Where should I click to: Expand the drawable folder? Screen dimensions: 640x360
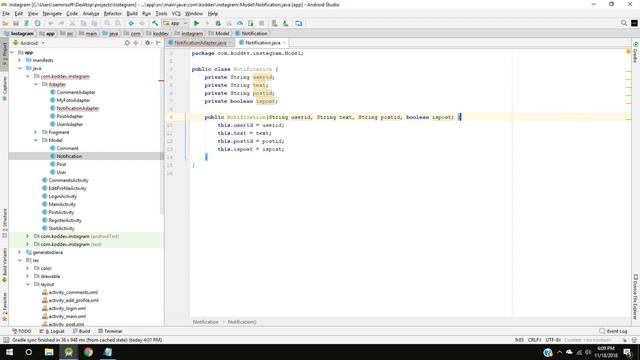coord(28,276)
